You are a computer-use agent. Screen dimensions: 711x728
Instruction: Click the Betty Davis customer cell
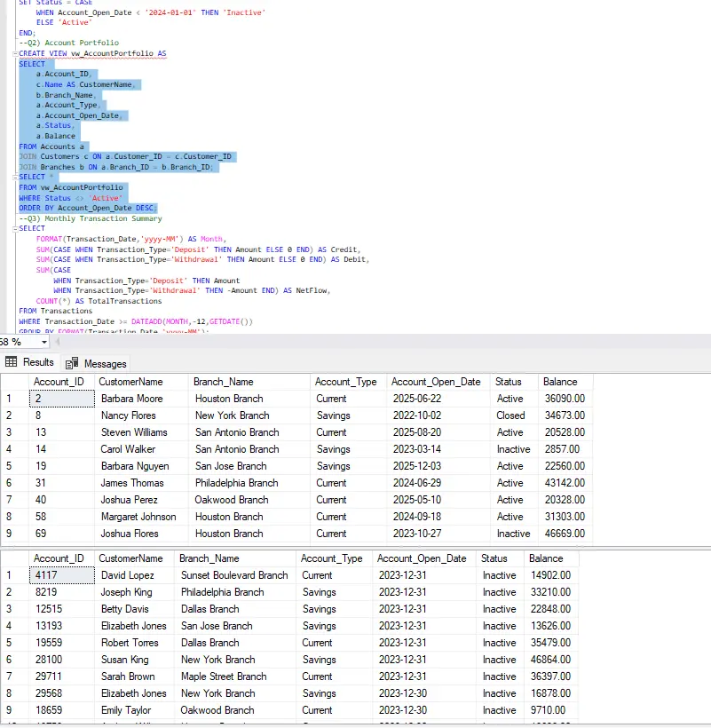[x=135, y=609]
